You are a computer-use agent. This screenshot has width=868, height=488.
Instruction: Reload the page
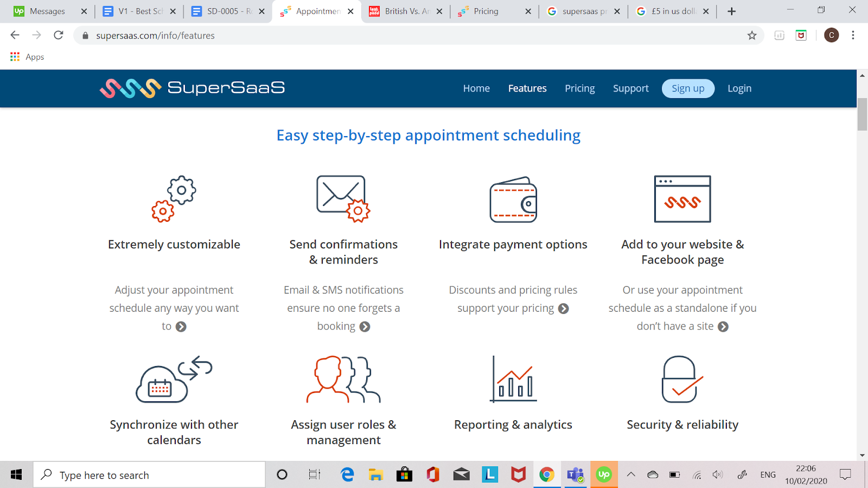point(59,35)
